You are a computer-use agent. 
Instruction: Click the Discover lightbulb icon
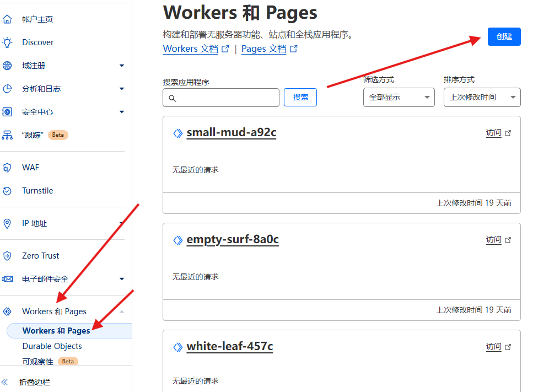coord(7,42)
